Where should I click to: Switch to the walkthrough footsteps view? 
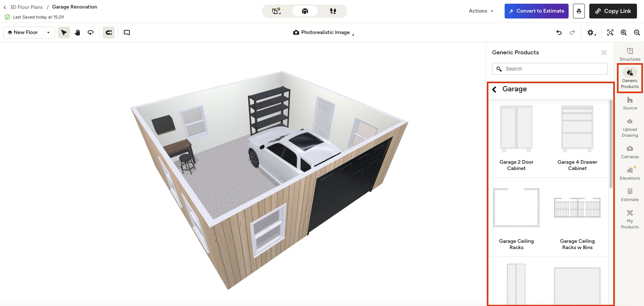(x=333, y=11)
